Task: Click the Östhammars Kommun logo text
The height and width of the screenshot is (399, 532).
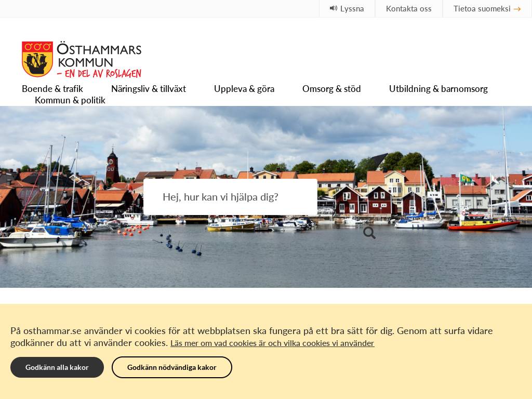Action: click(x=99, y=56)
